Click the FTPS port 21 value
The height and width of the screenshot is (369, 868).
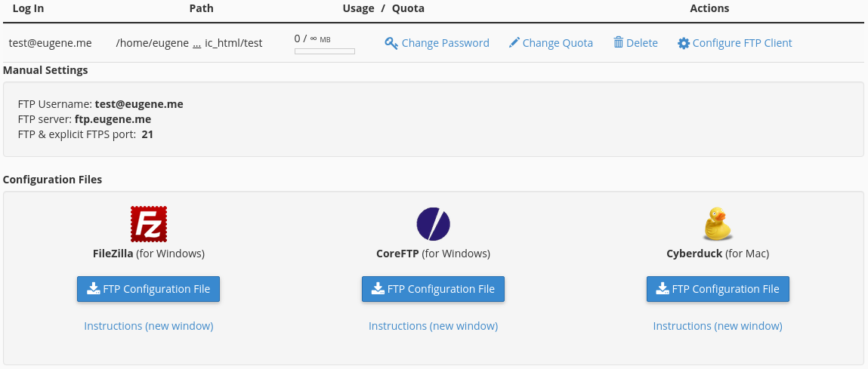(147, 134)
